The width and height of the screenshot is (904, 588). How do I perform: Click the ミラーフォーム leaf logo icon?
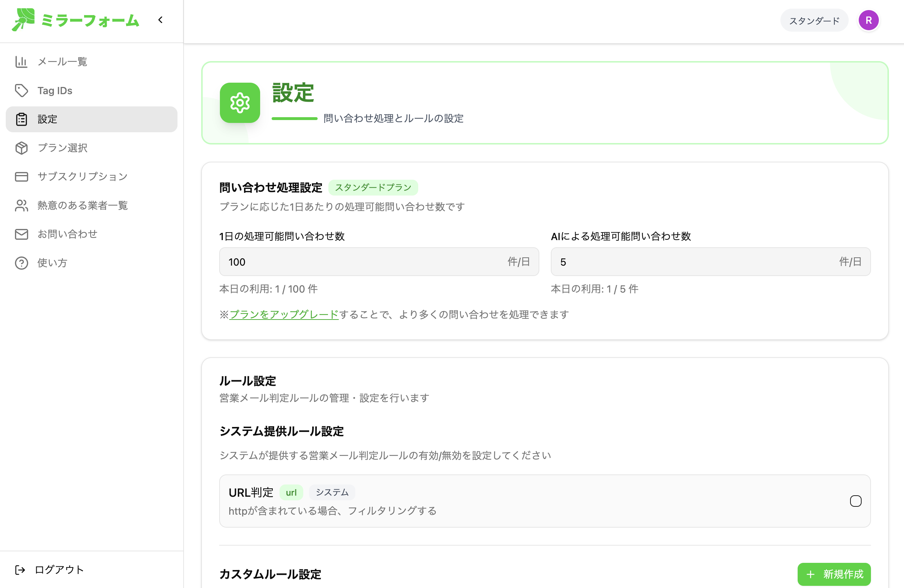tap(23, 20)
